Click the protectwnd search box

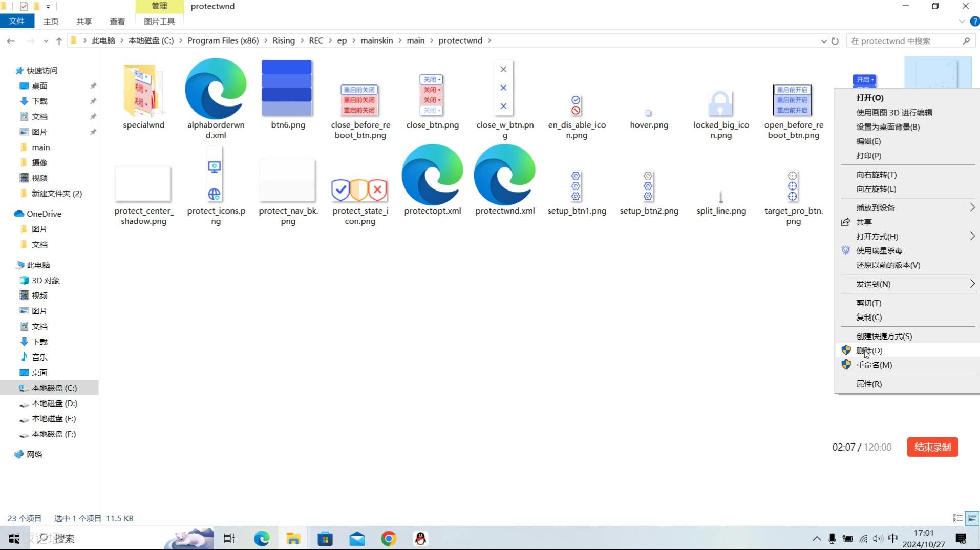[x=910, y=41]
